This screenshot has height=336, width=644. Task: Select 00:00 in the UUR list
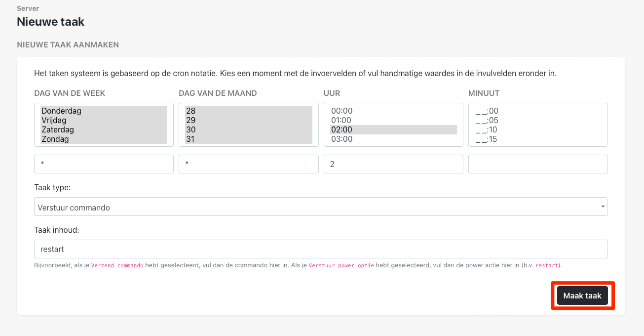tap(341, 111)
